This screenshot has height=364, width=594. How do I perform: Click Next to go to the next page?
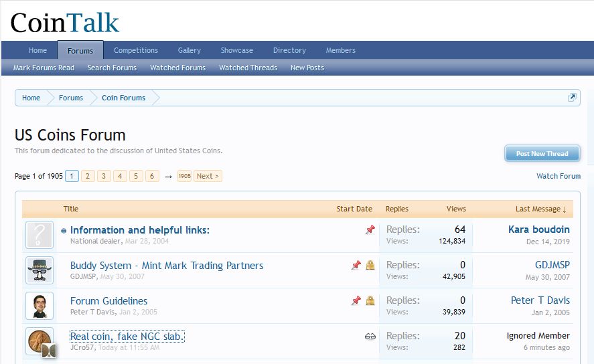[208, 176]
